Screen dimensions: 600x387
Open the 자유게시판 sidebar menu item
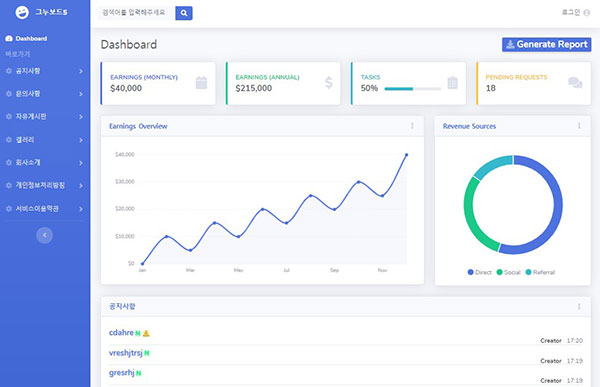(x=44, y=116)
